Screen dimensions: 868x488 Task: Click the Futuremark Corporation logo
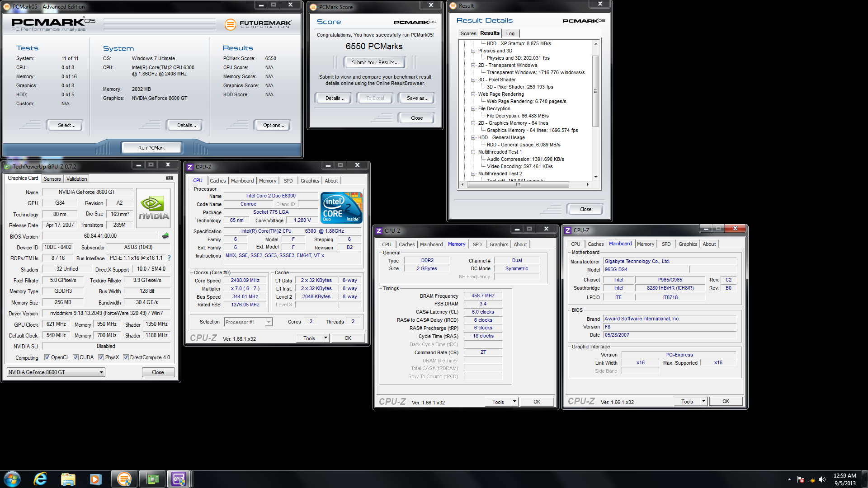pos(258,24)
